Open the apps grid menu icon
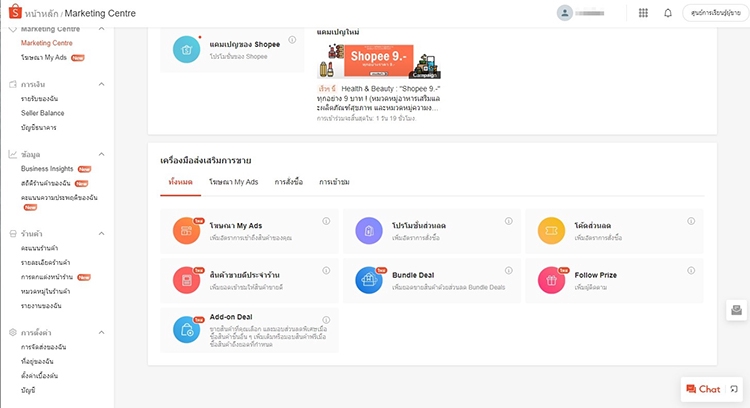 tap(643, 13)
